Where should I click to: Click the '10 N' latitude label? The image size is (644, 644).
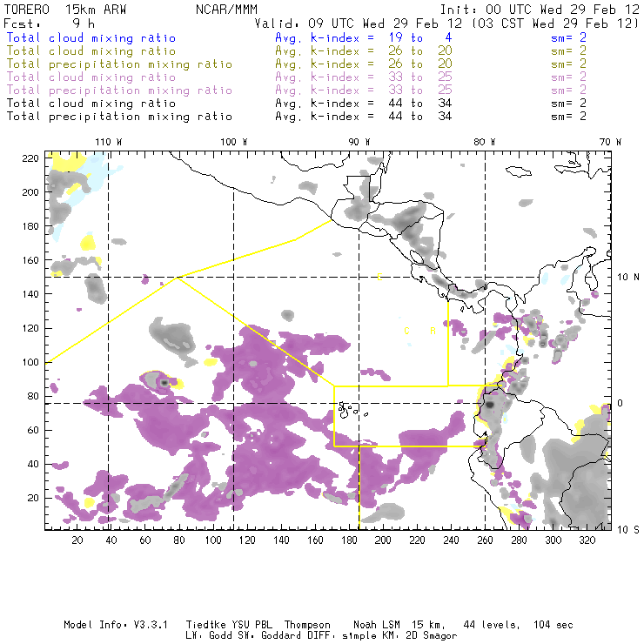pos(628,278)
